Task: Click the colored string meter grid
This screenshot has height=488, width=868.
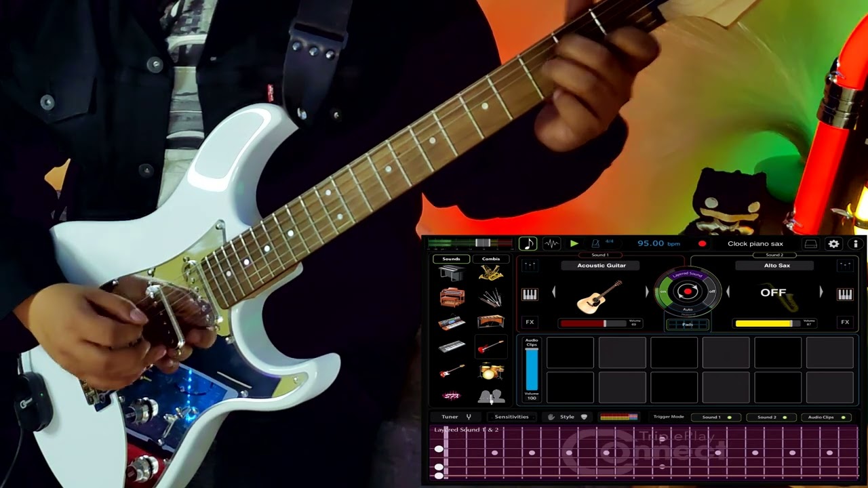Action: tap(619, 417)
